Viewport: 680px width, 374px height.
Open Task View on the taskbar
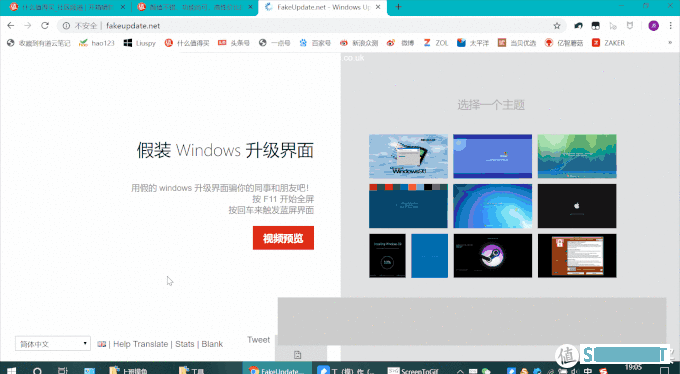63,370
